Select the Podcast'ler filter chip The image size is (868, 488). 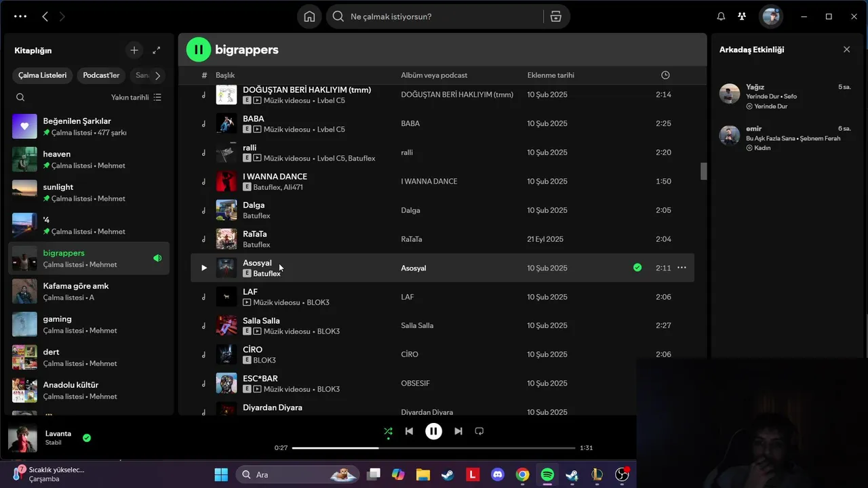coord(101,75)
